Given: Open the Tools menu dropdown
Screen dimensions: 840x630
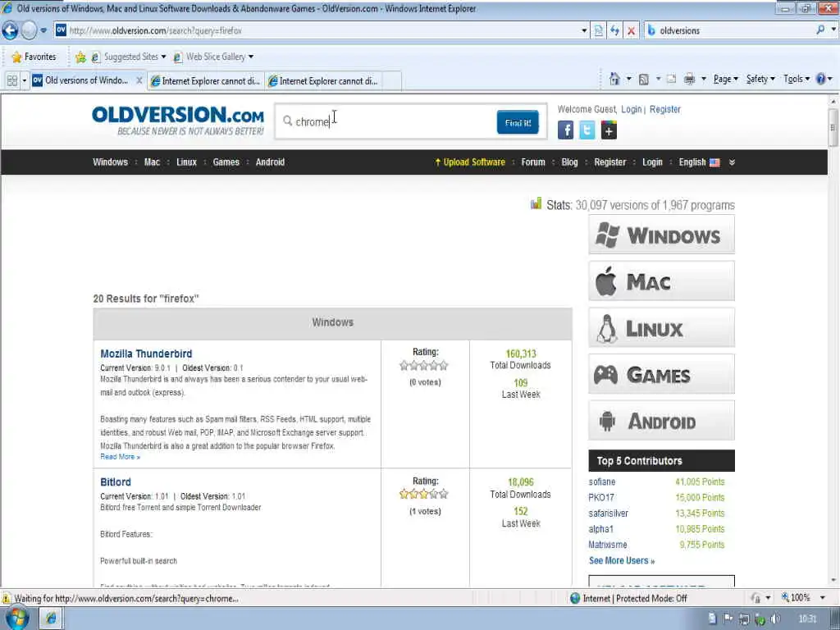Looking at the screenshot, I should click(x=796, y=80).
